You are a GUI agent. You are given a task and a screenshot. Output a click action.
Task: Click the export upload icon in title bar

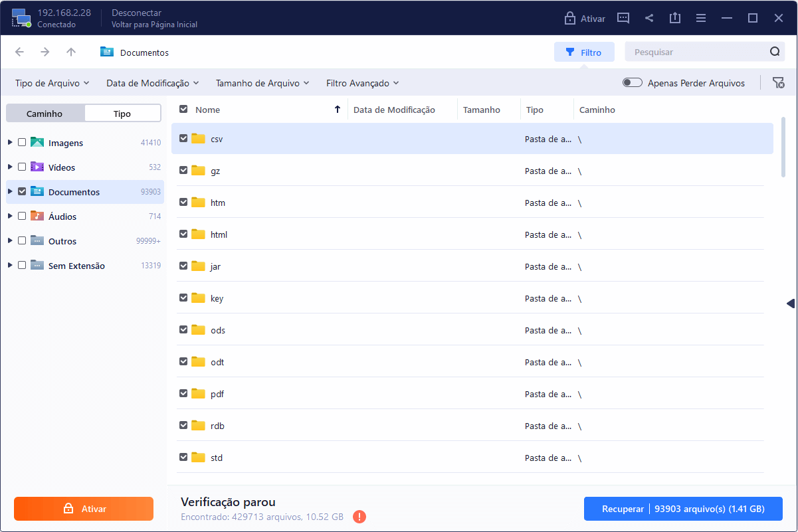tap(675, 18)
